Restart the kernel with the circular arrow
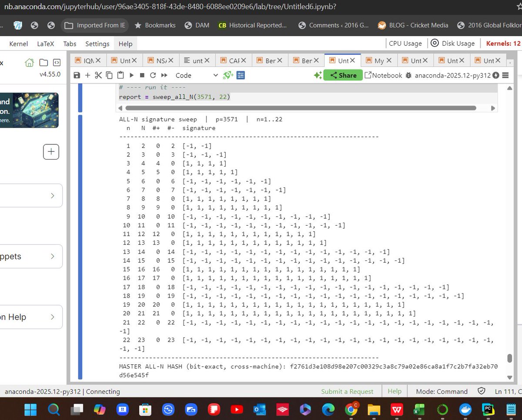The height and width of the screenshot is (420, 522). tap(153, 75)
